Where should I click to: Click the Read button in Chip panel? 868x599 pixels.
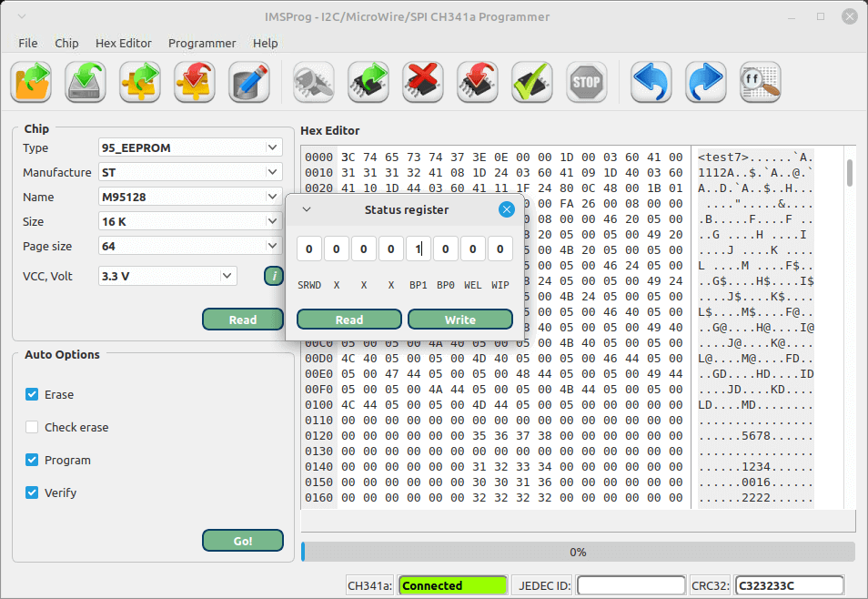click(242, 320)
